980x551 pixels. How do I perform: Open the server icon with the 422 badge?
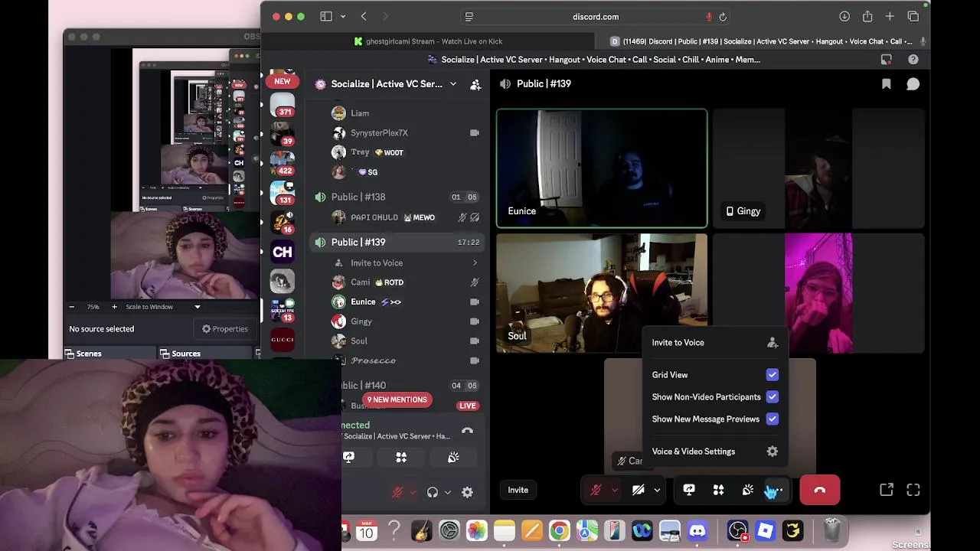[283, 162]
